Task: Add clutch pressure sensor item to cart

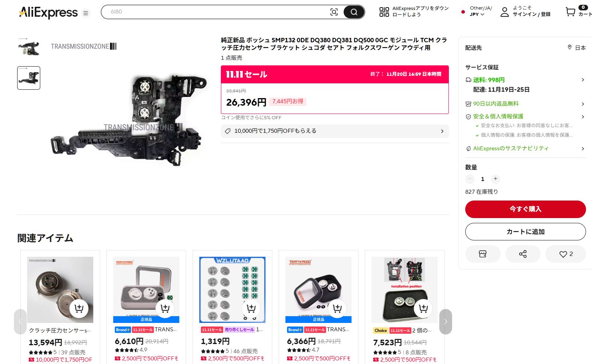Action: (79, 308)
